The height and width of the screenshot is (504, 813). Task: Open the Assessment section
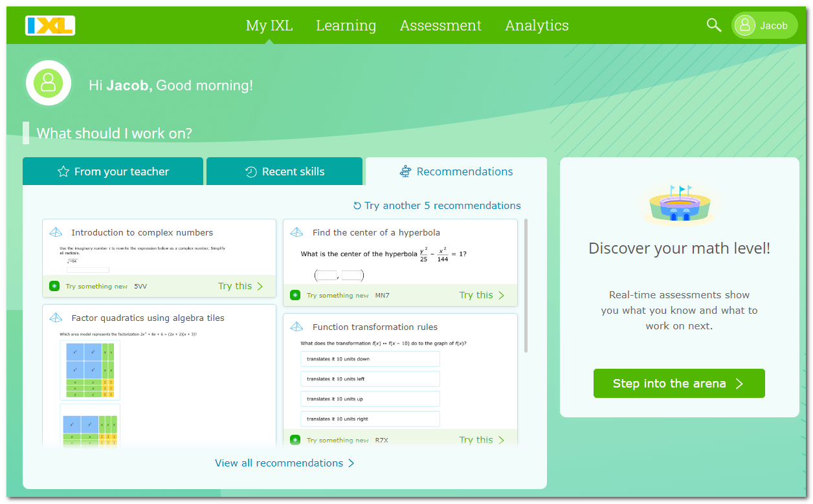click(440, 25)
